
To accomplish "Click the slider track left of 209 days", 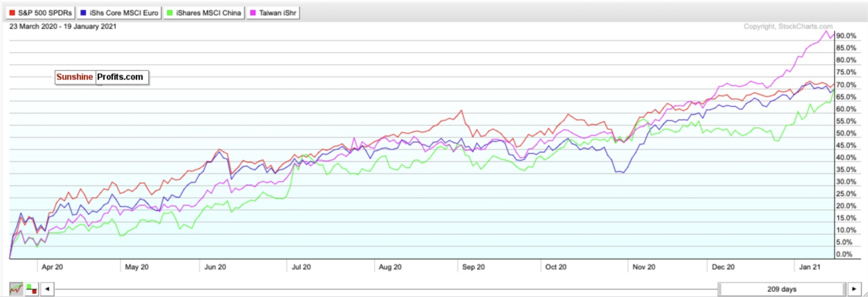I will 386,289.
